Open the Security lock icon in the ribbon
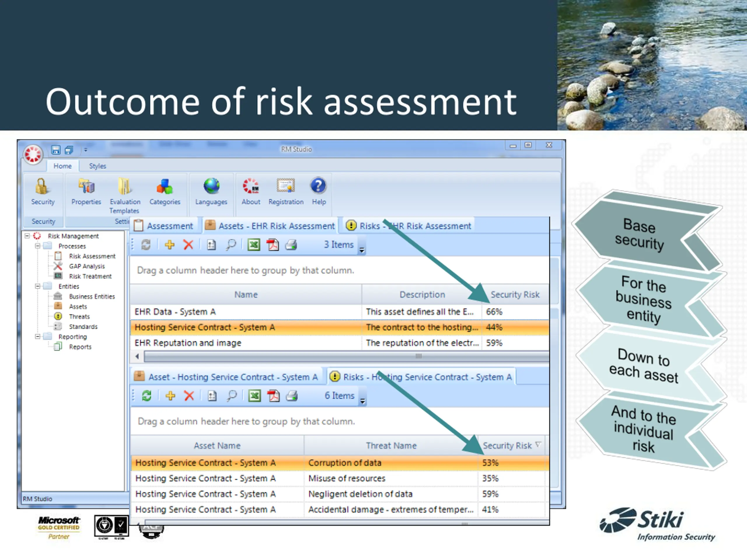Viewport: 747px width, 560px height. pos(42,187)
